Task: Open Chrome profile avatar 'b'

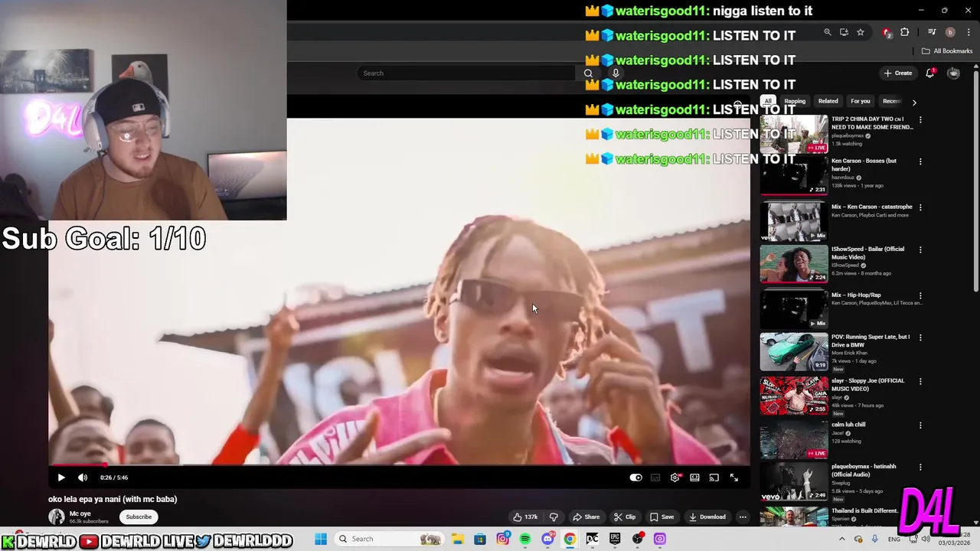Action: click(x=950, y=32)
